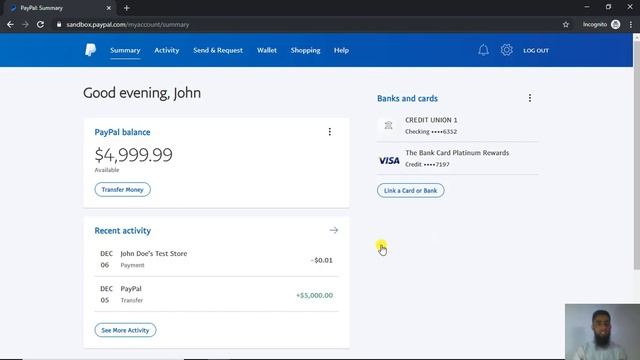Image resolution: width=640 pixels, height=360 pixels.
Task: Open the PayPal balance heading link
Action: 122,132
